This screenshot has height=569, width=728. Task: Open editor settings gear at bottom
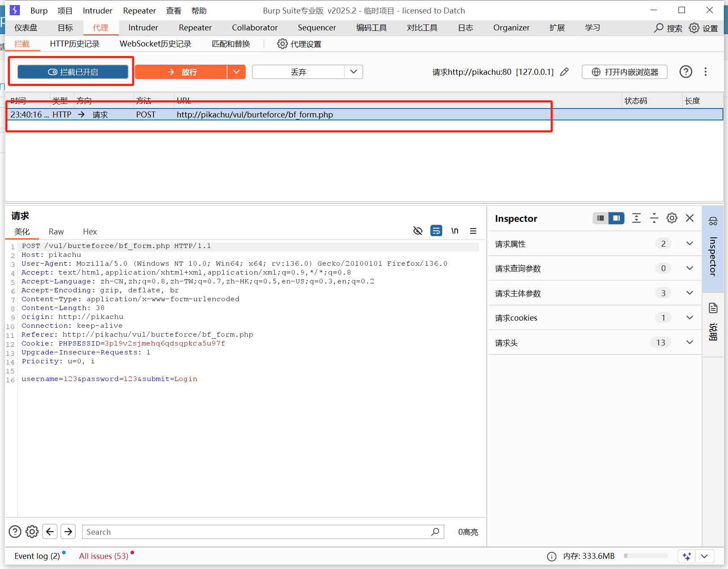(x=32, y=531)
